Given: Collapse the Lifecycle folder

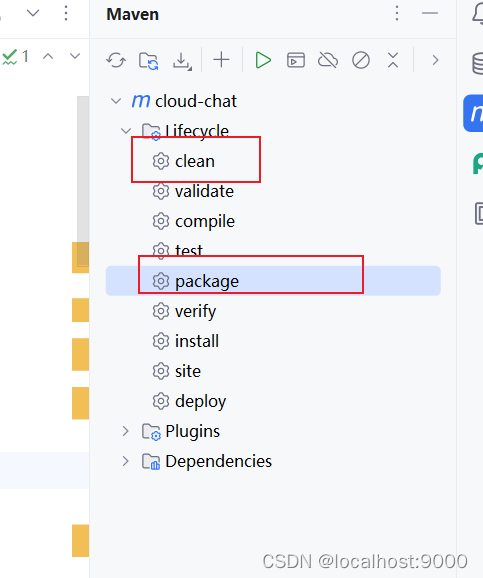Looking at the screenshot, I should (x=126, y=130).
